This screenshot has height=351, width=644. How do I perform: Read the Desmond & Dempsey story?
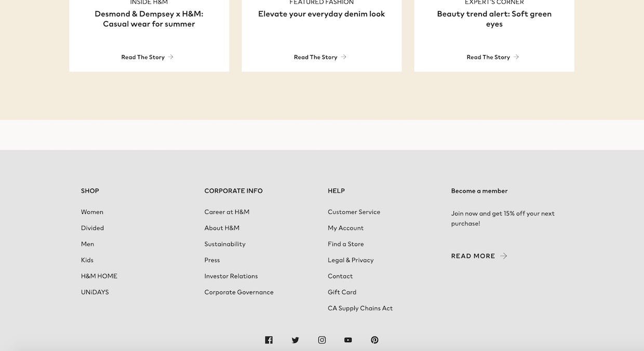[x=147, y=57]
